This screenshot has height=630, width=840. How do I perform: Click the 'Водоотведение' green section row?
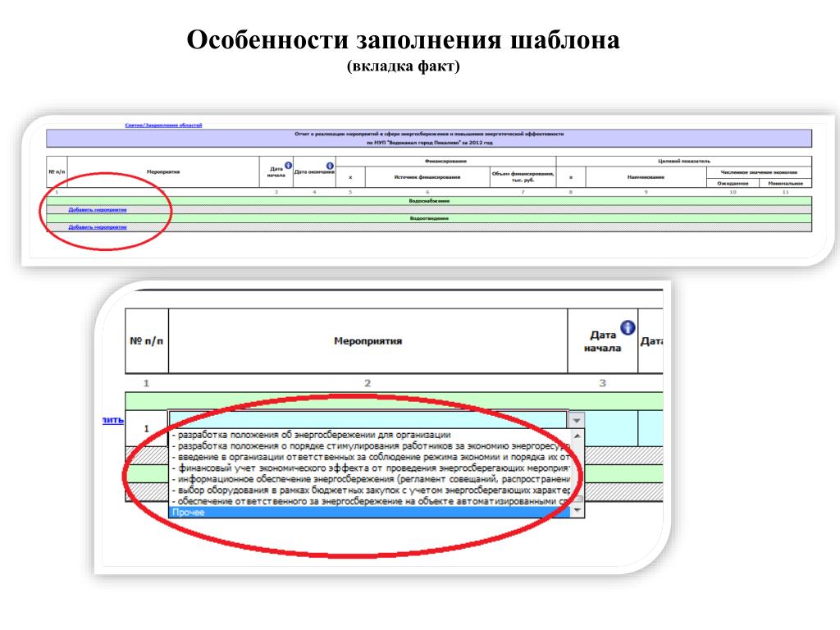(x=429, y=218)
